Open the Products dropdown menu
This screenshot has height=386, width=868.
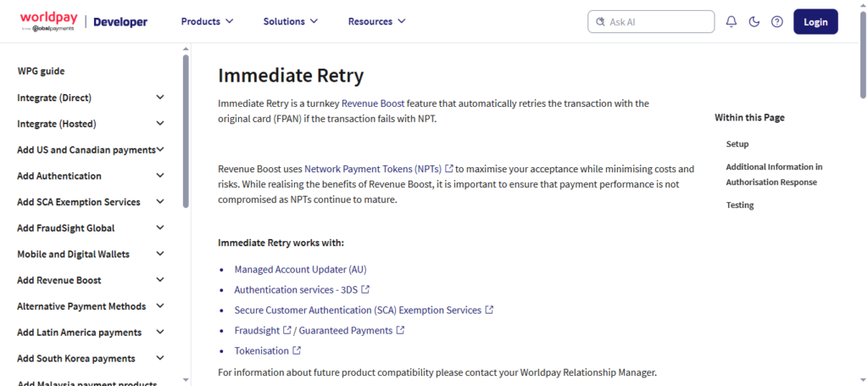pyautogui.click(x=207, y=21)
